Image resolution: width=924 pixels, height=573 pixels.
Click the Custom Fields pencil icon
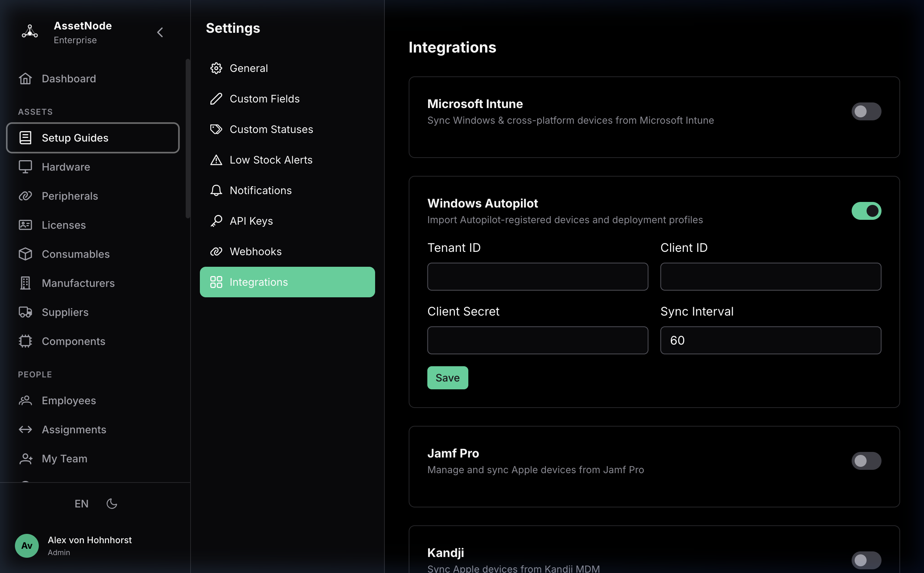tap(216, 98)
